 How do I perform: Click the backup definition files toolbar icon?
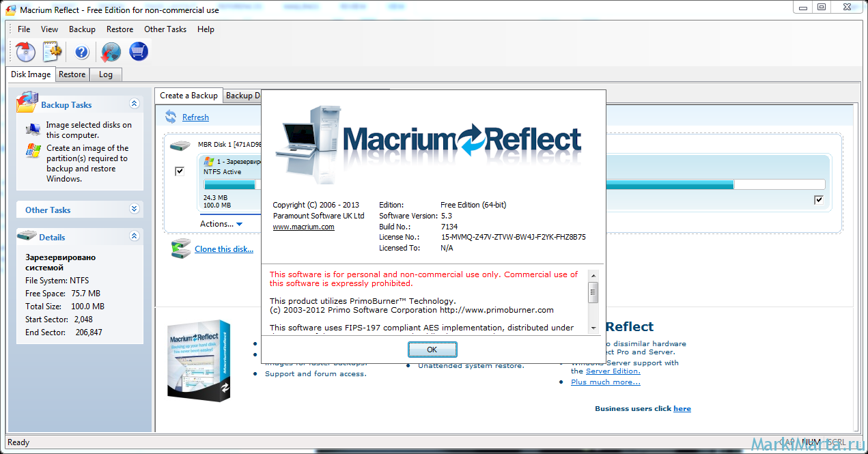pos(52,52)
